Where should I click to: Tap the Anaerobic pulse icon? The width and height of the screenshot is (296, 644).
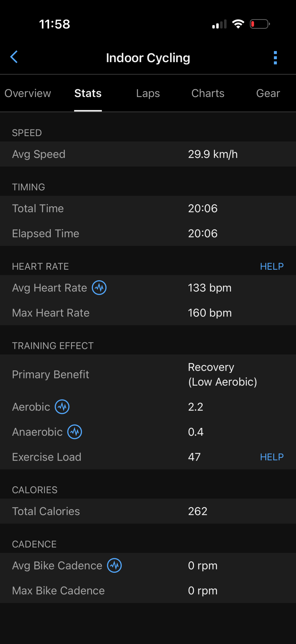[75, 432]
